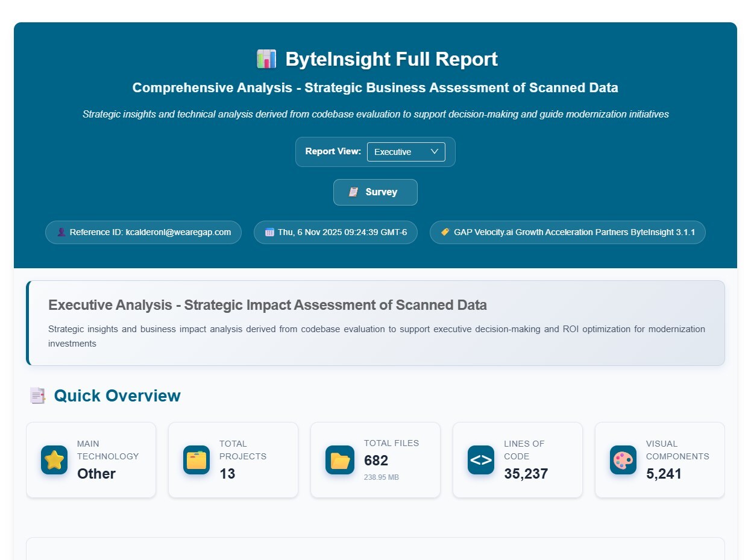Screen dimensions: 751x560
Task: Click the code brackets icon for Lines of Code
Action: (x=480, y=459)
